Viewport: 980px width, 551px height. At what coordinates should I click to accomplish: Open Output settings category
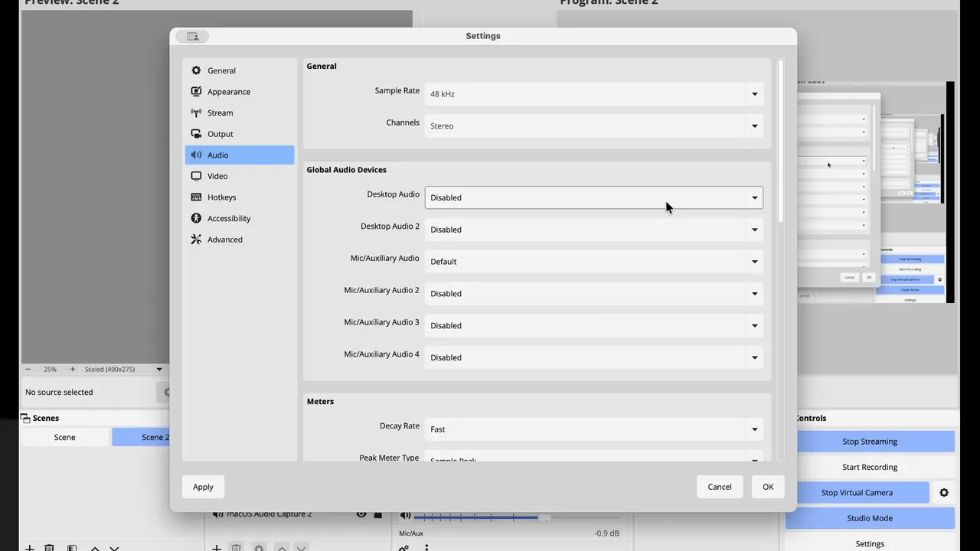(240, 134)
